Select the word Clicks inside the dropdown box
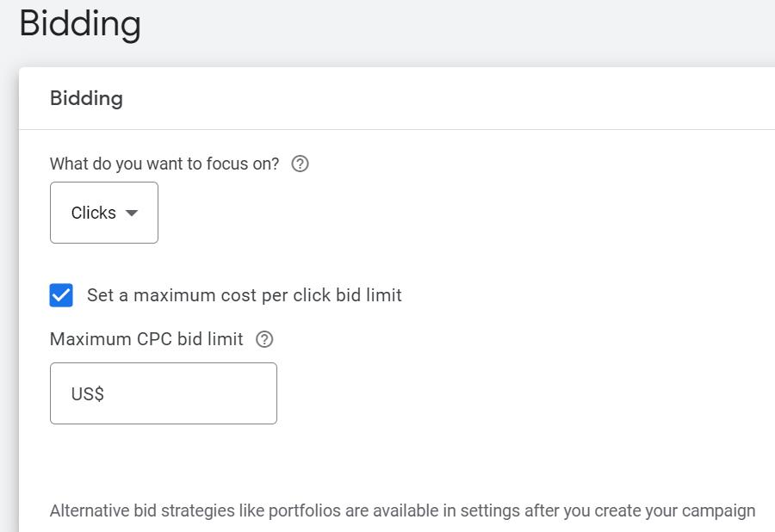The height and width of the screenshot is (532, 775). [x=93, y=213]
